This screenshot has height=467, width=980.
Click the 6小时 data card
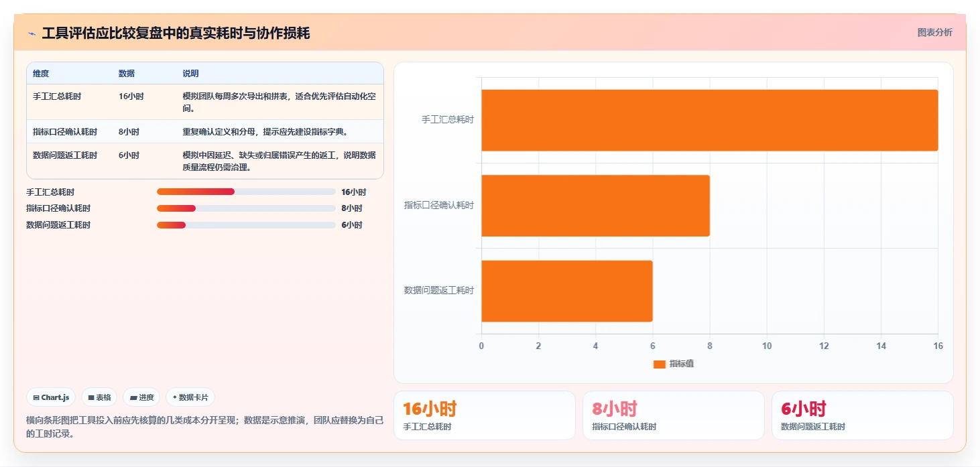863,415
